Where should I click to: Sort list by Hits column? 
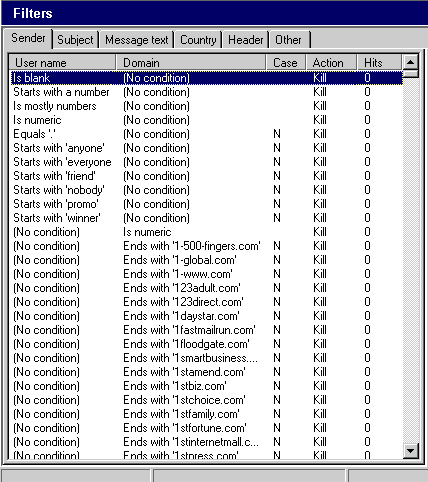tap(379, 62)
